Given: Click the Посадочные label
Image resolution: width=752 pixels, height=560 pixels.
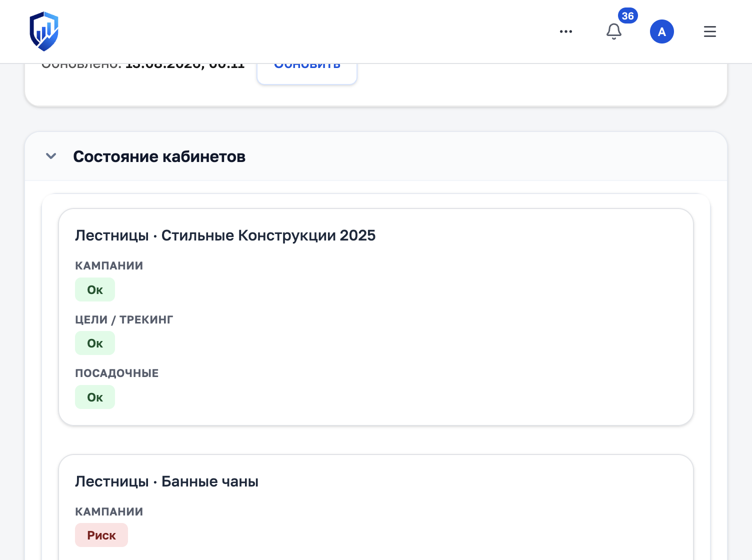Looking at the screenshot, I should (x=117, y=373).
